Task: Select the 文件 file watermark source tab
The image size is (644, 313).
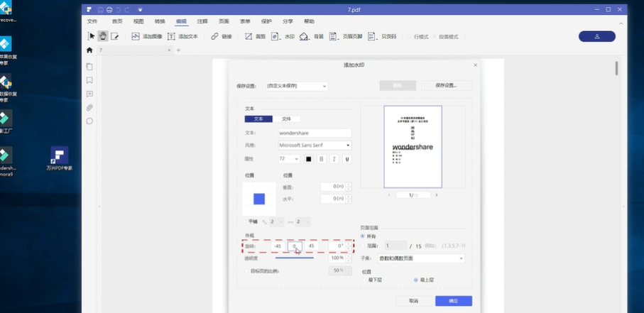Action: 287,119
